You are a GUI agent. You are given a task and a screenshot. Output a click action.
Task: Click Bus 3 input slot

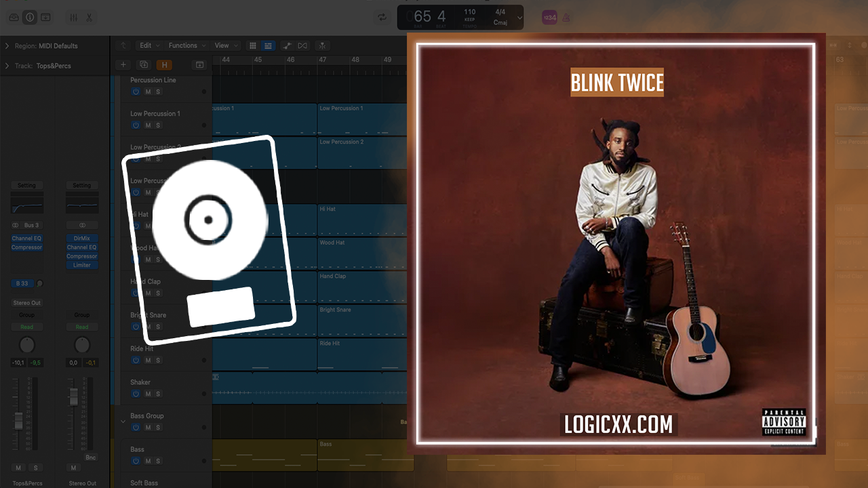pos(32,225)
